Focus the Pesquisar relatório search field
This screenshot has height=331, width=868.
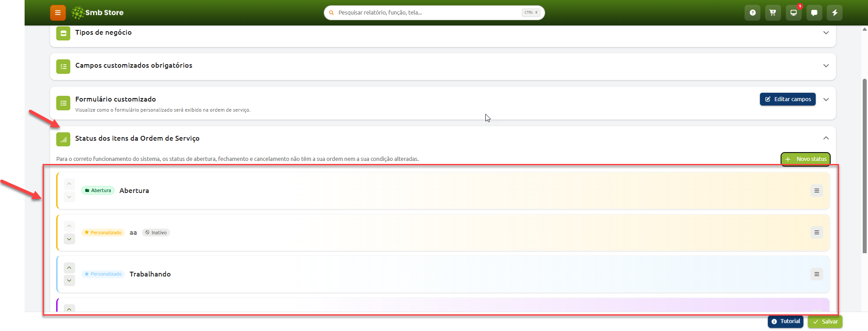pyautogui.click(x=434, y=13)
